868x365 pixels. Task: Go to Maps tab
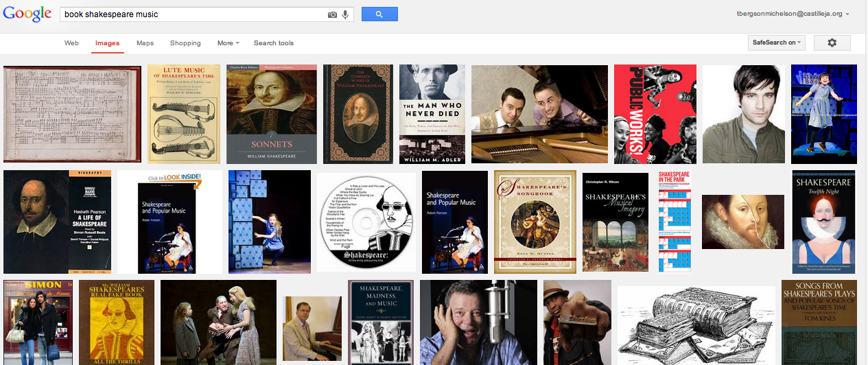click(x=145, y=43)
